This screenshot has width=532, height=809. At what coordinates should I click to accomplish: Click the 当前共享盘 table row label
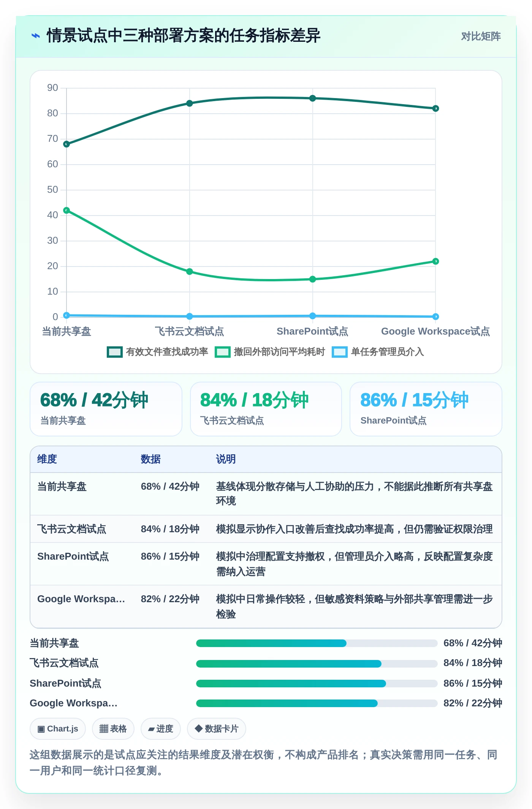pos(62,487)
